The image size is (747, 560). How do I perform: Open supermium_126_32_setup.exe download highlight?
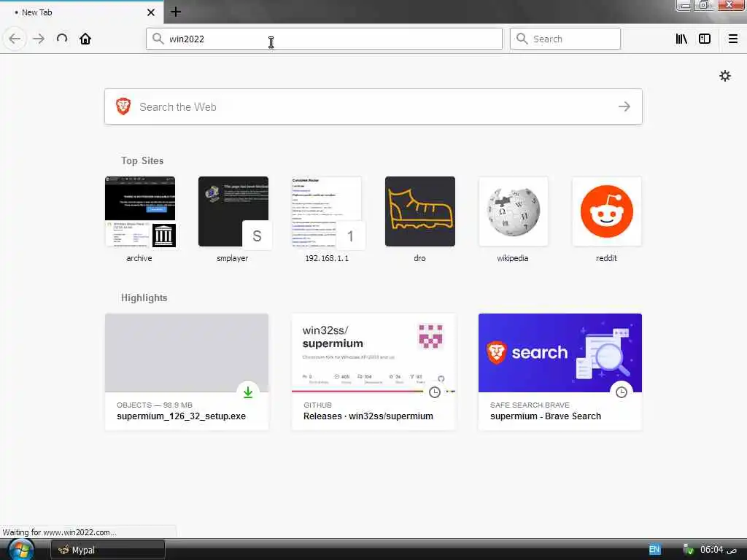click(187, 372)
